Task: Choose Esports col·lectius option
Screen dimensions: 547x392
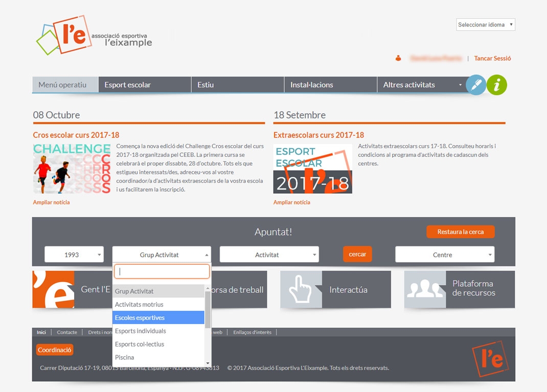Action: [x=158, y=344]
